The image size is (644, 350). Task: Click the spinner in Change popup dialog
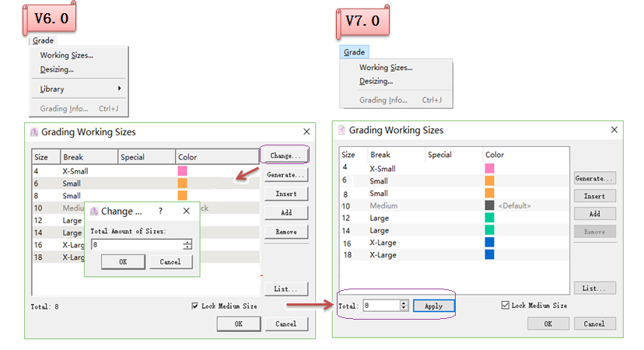coord(187,244)
